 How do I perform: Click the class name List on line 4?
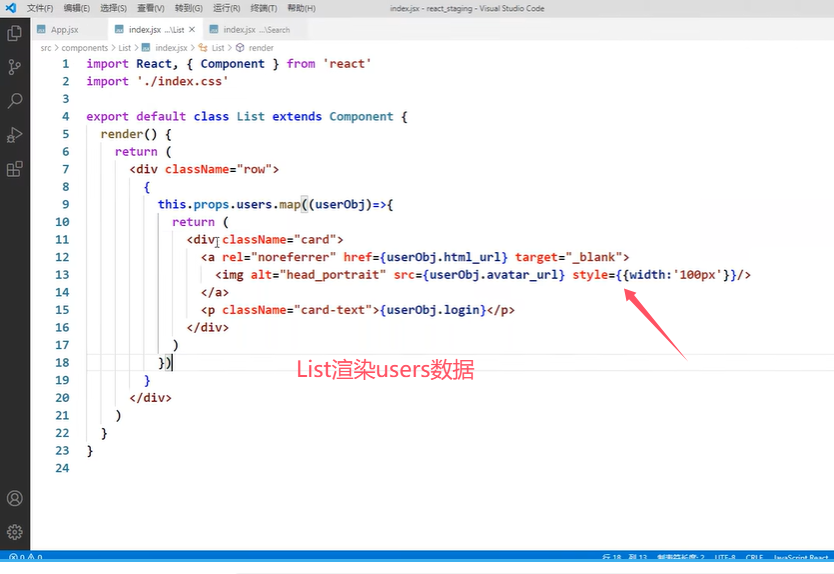[250, 117]
